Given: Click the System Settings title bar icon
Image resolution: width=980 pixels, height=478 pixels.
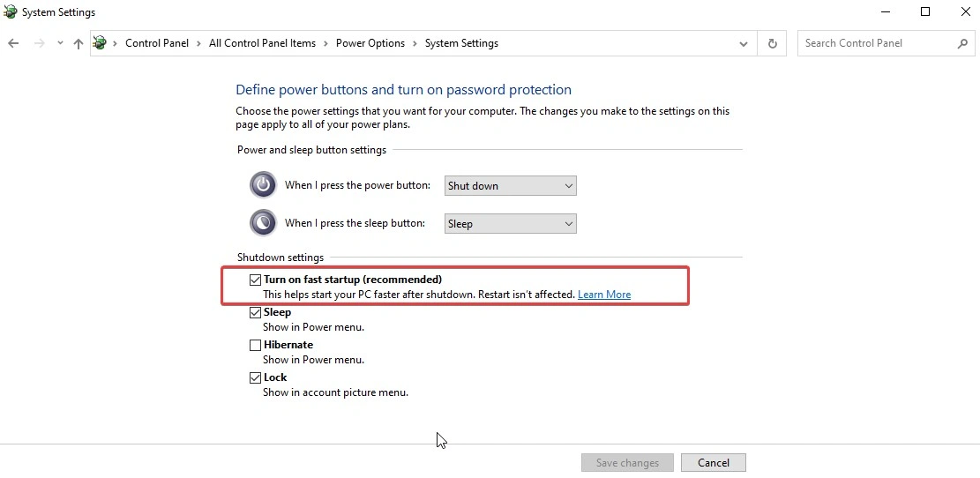Looking at the screenshot, I should coord(10,11).
